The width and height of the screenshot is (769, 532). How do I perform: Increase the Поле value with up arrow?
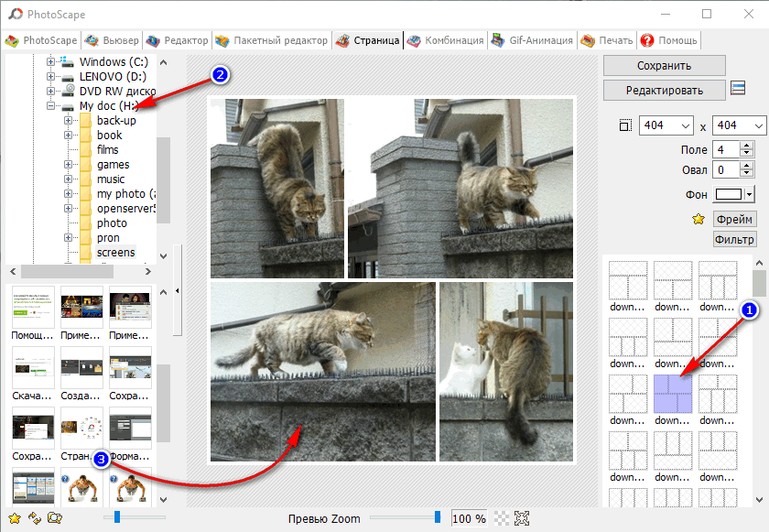(748, 145)
